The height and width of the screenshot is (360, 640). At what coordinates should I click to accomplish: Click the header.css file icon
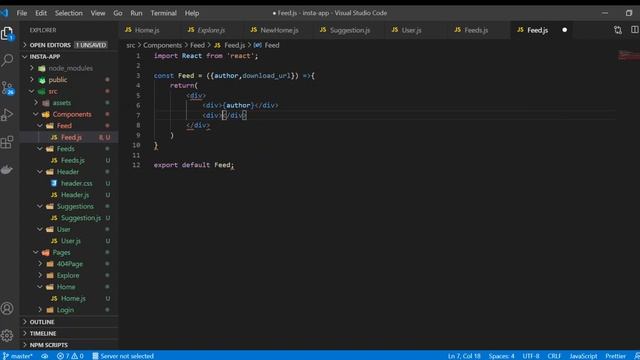[54, 183]
